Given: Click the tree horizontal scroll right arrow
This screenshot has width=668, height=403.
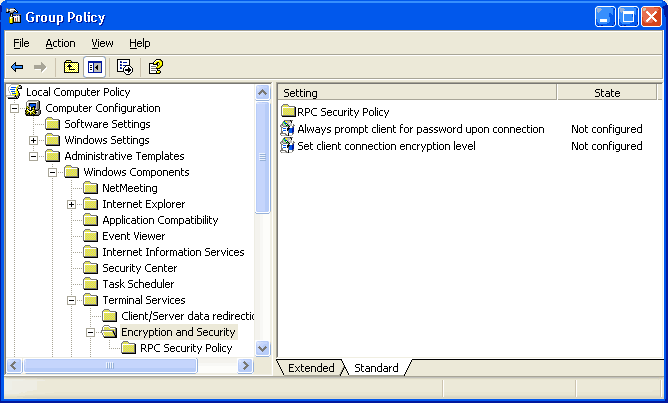Looking at the screenshot, I should [x=246, y=366].
